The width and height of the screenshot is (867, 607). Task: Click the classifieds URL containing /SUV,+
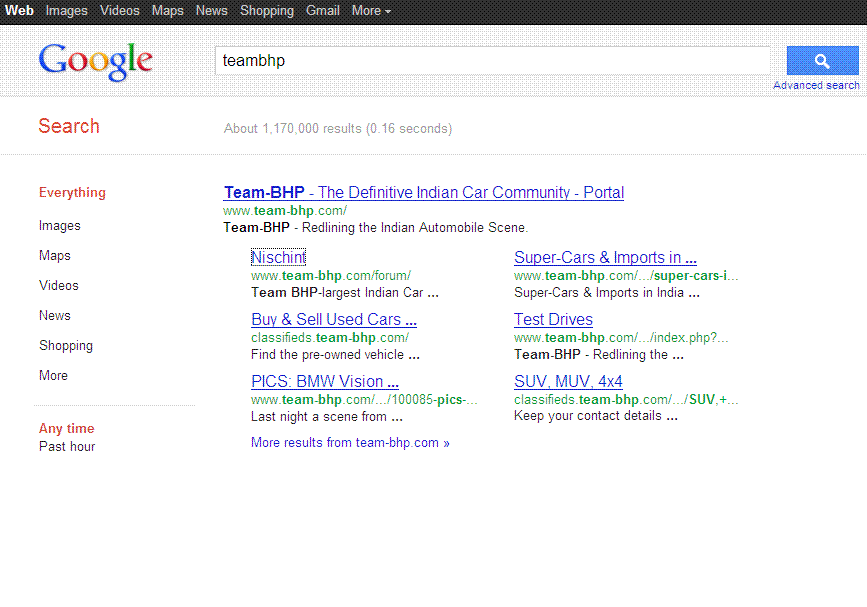(626, 399)
